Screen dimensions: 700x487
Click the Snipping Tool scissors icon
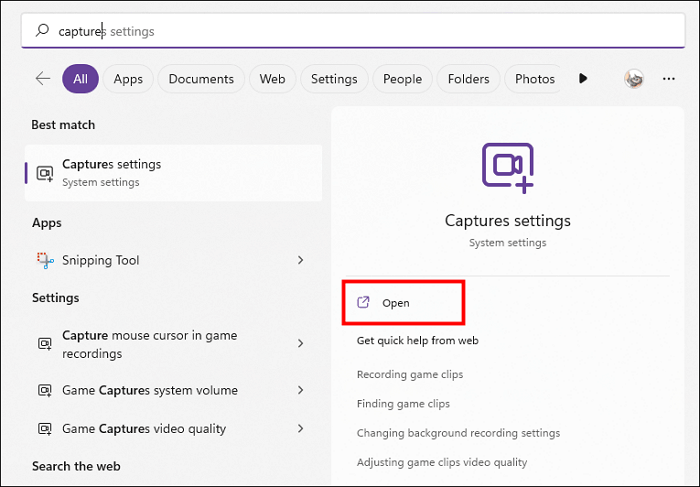coord(45,260)
